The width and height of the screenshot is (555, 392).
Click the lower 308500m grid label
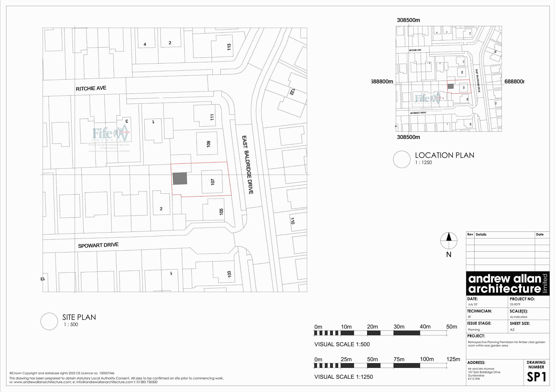(408, 137)
